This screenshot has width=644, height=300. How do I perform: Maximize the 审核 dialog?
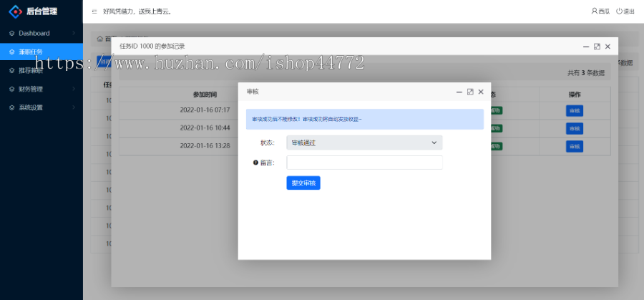click(470, 92)
